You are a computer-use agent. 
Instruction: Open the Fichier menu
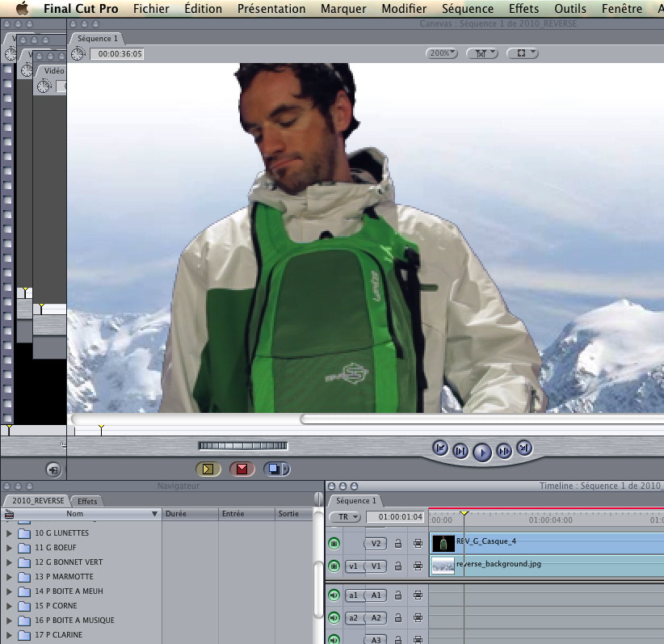(151, 8)
